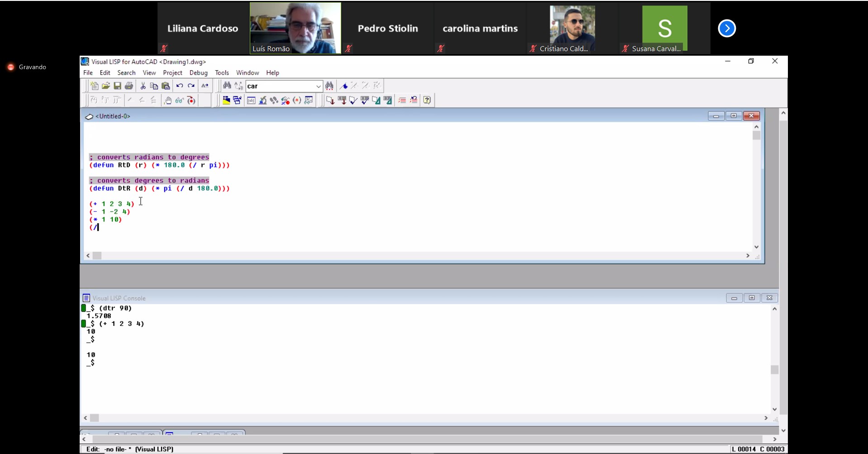Open the Edit menu
Image resolution: width=868 pixels, height=454 pixels.
click(105, 72)
